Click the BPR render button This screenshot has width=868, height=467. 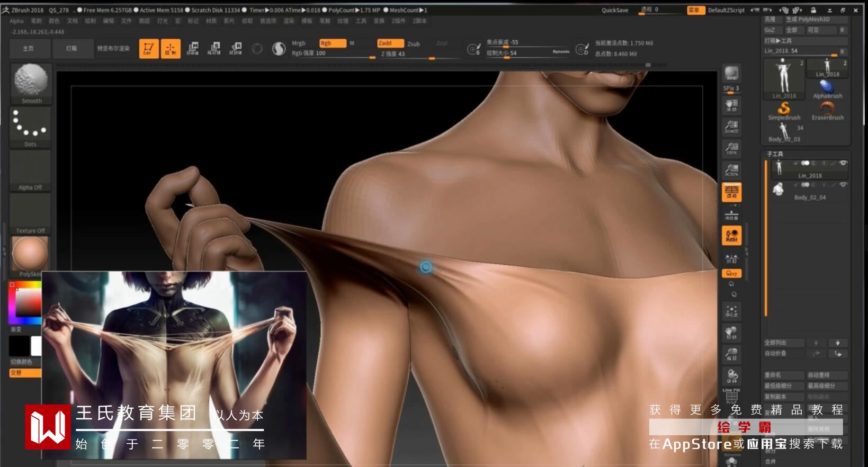(x=731, y=73)
